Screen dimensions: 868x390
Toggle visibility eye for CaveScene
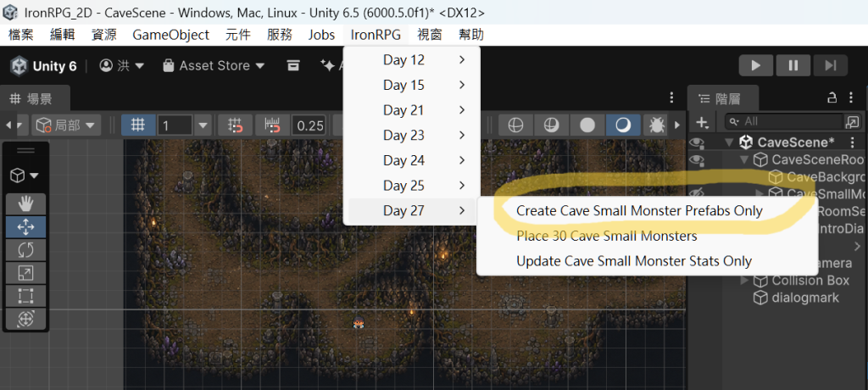point(697,142)
